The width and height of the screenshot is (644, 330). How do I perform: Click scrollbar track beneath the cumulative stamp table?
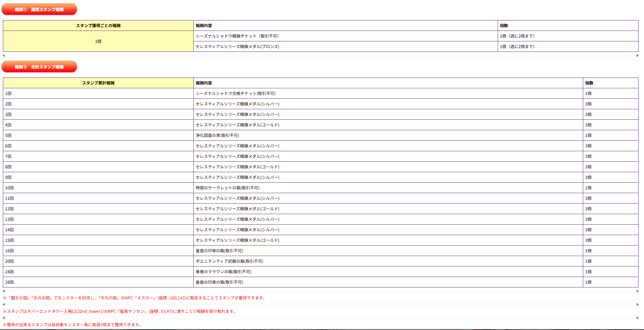point(320,291)
